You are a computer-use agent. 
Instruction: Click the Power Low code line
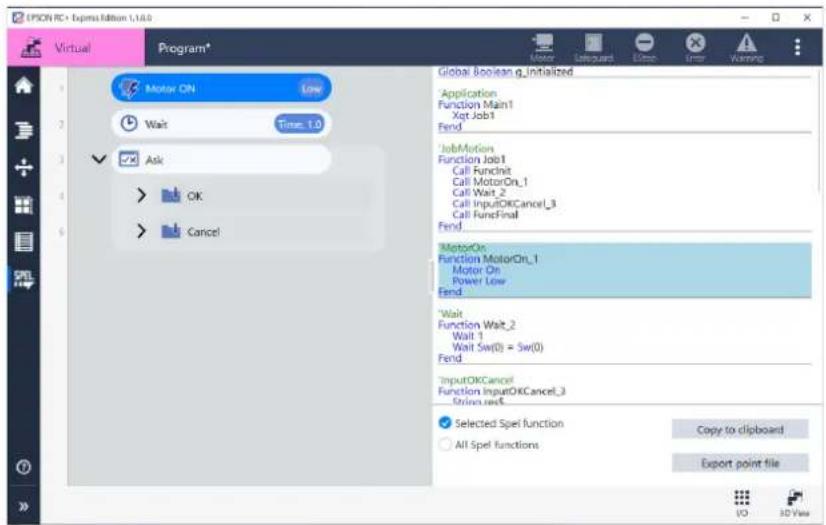click(x=479, y=281)
